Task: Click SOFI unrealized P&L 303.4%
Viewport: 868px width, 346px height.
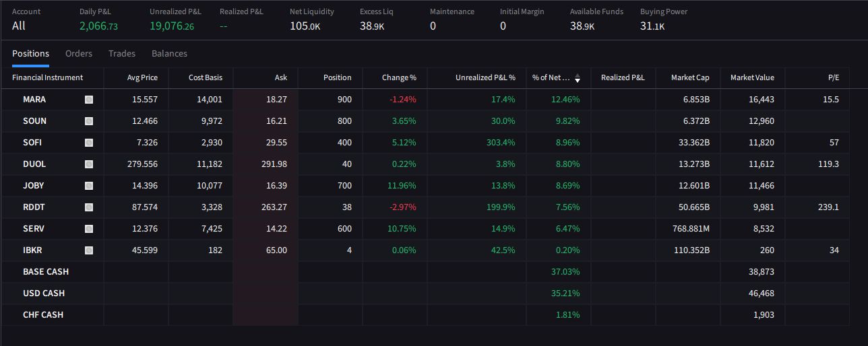Action: [x=501, y=143]
